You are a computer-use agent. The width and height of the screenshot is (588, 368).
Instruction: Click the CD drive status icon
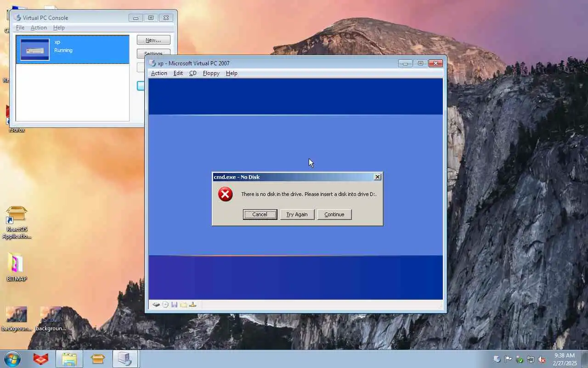click(x=165, y=305)
